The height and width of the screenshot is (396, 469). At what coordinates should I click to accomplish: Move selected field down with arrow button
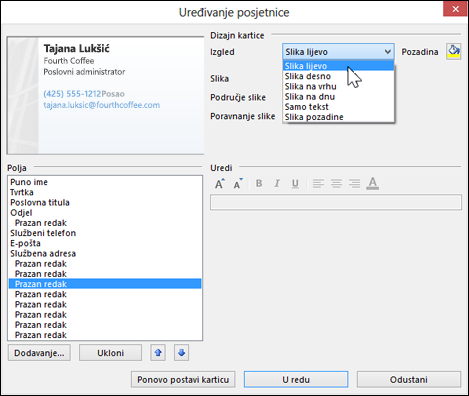181,353
